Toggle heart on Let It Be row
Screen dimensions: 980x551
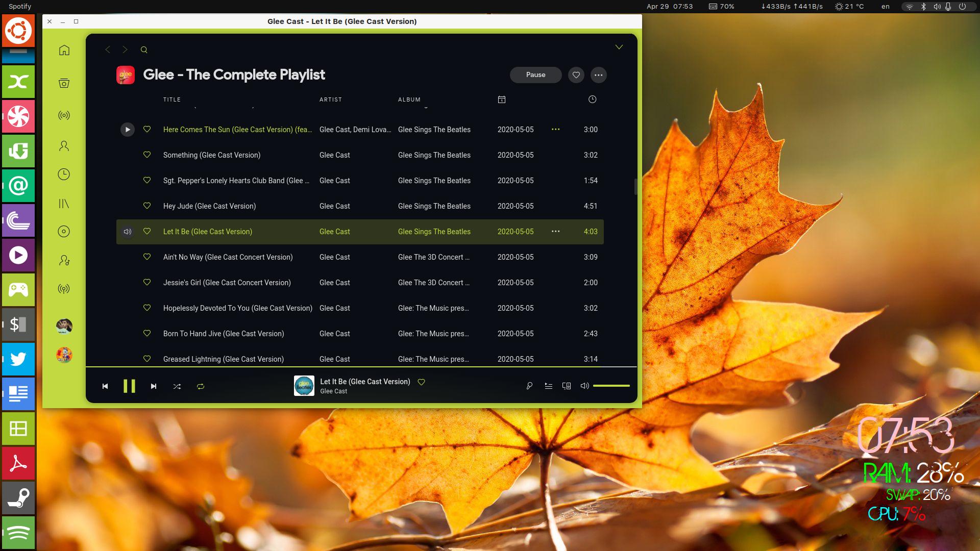coord(147,231)
